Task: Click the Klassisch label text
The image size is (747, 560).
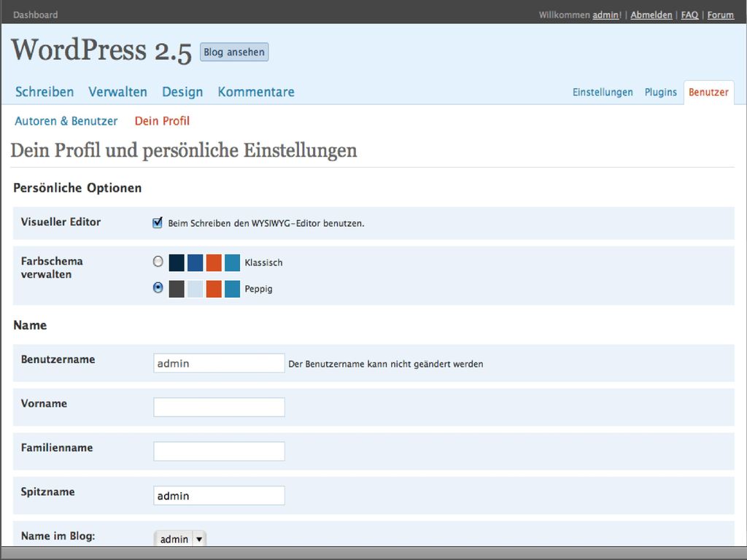Action: coord(263,262)
